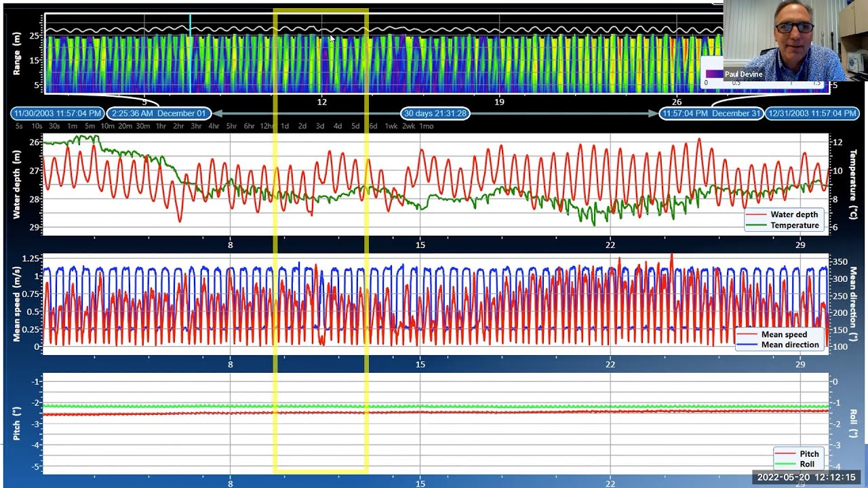The image size is (868, 488).
Task: Click the Range (m) axis label
Action: click(17, 54)
